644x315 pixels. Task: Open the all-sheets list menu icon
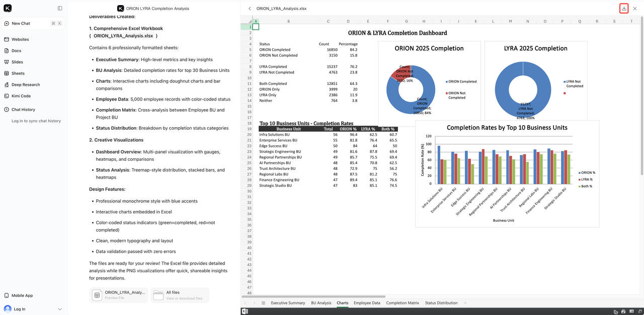pyautogui.click(x=263, y=303)
